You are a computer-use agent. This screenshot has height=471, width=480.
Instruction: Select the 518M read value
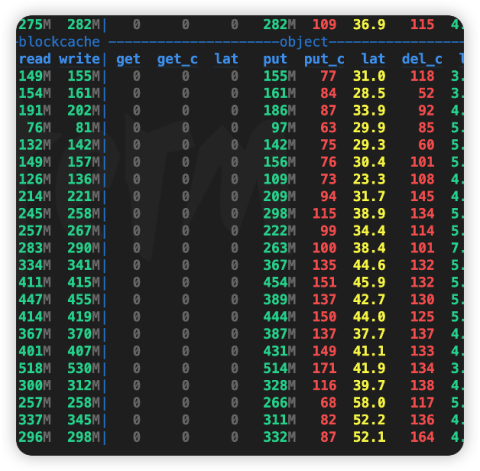pos(35,368)
